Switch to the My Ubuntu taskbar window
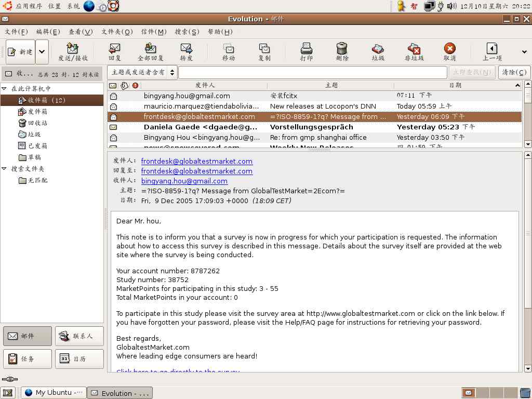Image resolution: width=532 pixels, height=399 pixels. 54,393
